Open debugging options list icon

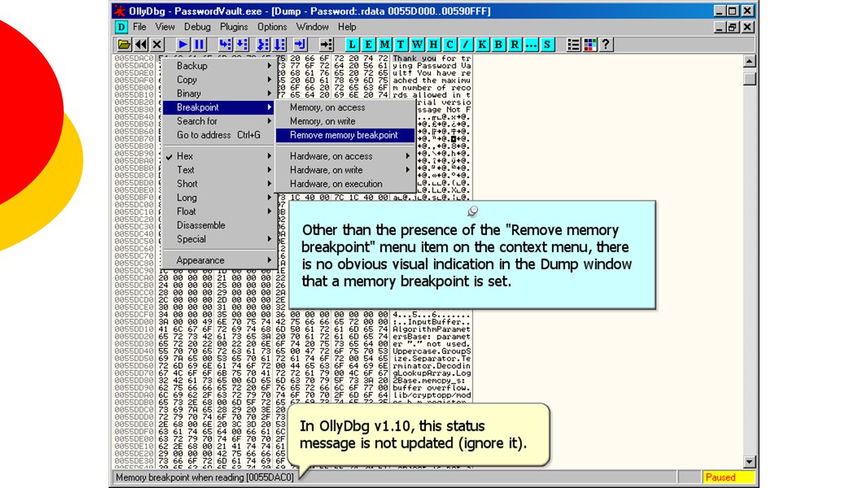(574, 45)
